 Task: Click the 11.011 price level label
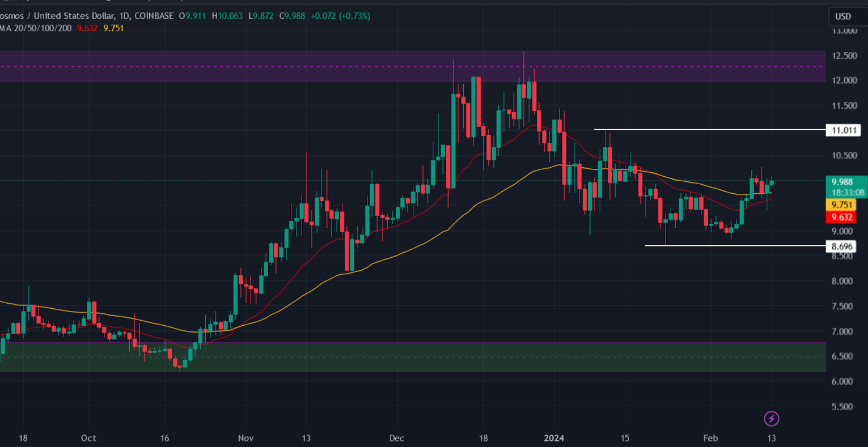pyautogui.click(x=844, y=131)
